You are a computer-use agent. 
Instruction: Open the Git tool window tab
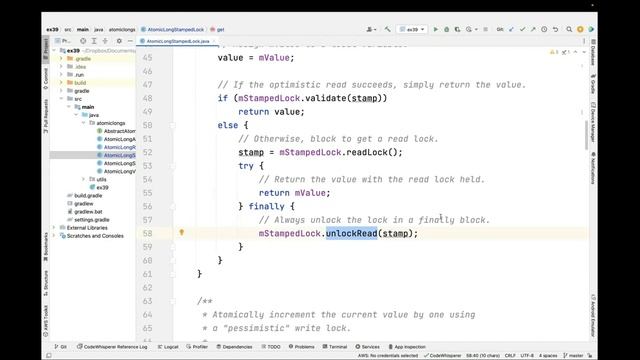point(60,347)
